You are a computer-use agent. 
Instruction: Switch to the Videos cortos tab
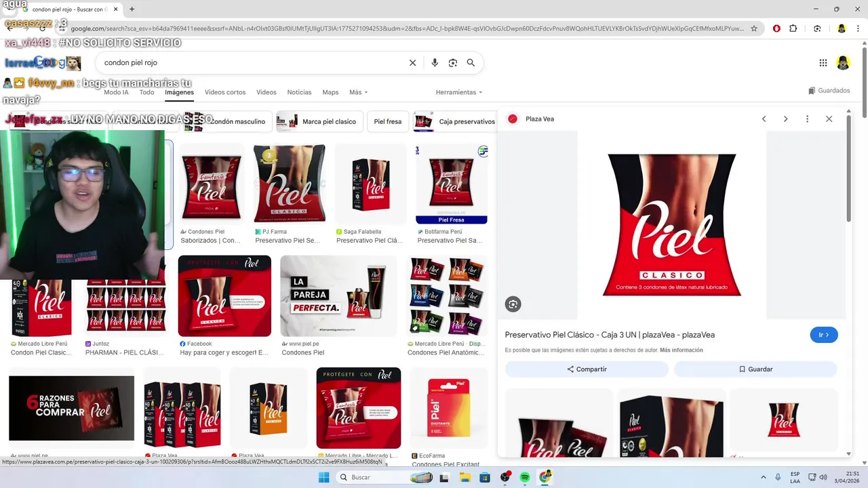[x=225, y=92]
